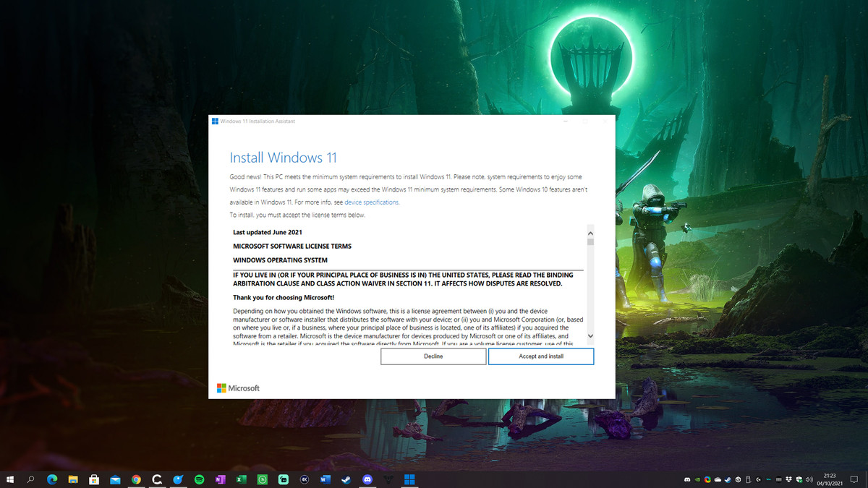The width and height of the screenshot is (868, 488).
Task: Launch Spotify from the taskbar
Action: 199,479
